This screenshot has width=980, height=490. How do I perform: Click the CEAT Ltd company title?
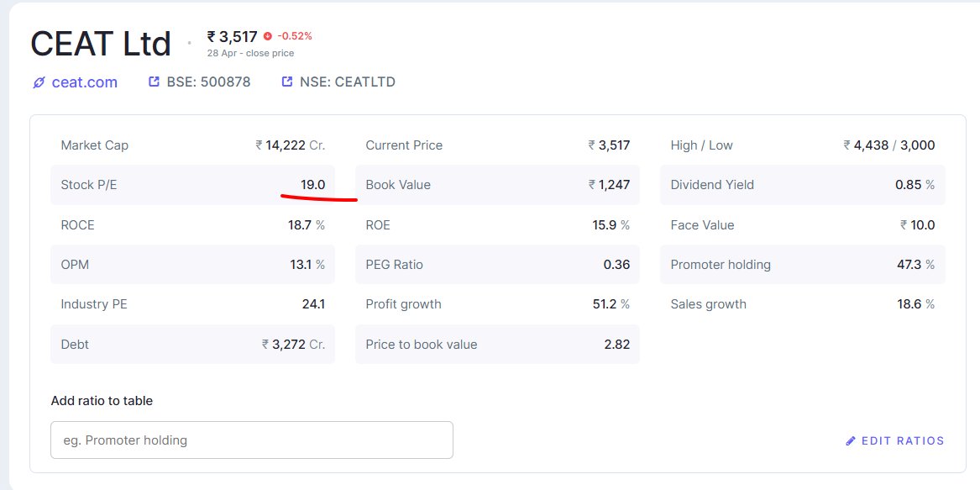click(x=101, y=44)
